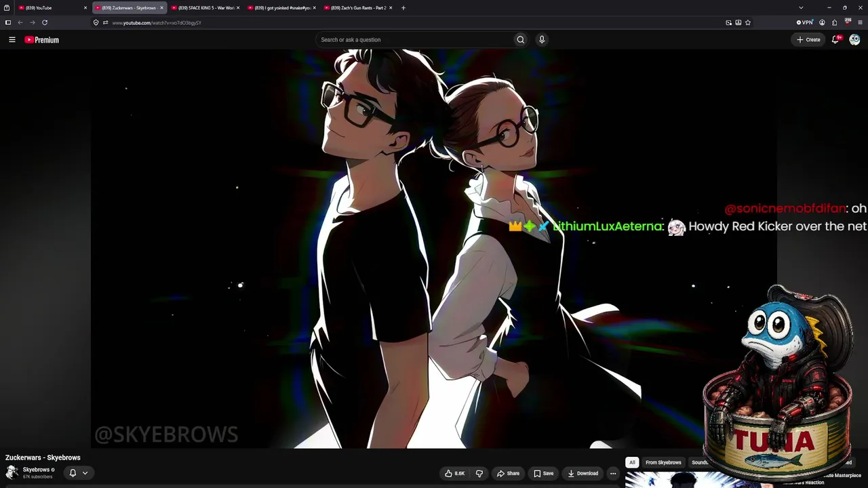Open browser profile icon in toolbar

(822, 22)
